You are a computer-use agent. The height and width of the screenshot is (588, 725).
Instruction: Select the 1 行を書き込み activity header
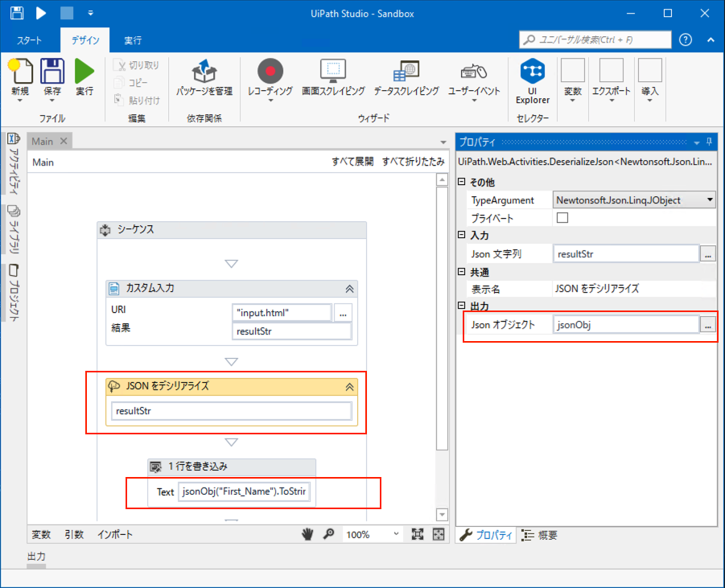232,467
